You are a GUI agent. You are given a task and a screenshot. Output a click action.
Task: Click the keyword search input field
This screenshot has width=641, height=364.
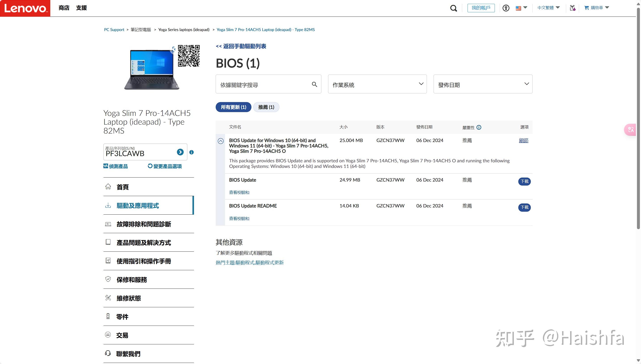(263, 85)
